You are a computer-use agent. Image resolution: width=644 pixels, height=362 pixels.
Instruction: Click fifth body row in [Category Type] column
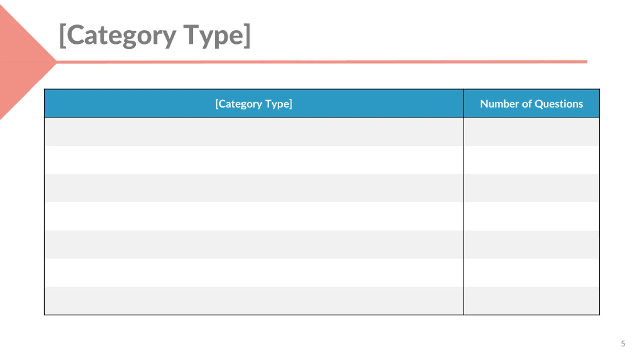click(254, 244)
